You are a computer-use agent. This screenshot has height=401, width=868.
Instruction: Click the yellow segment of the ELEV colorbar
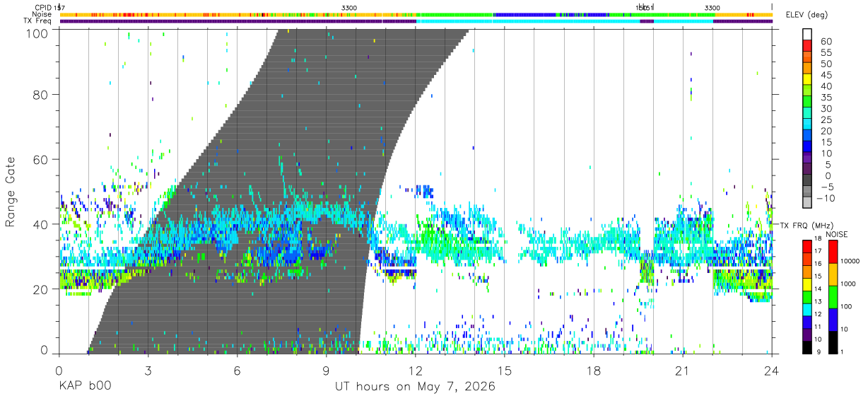(x=807, y=80)
